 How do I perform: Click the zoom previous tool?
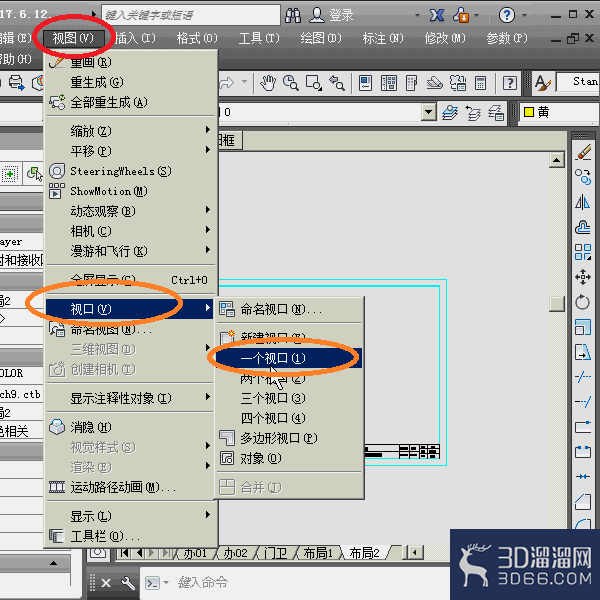tap(337, 83)
